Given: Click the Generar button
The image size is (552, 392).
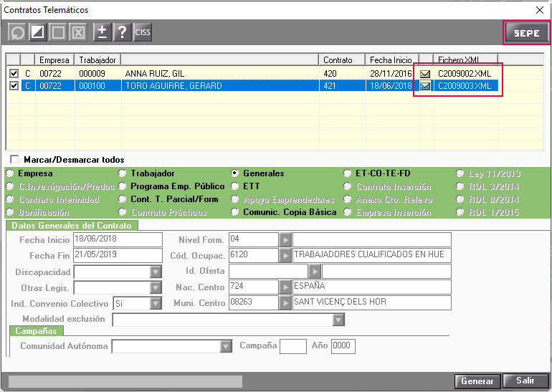Looking at the screenshot, I should tap(477, 381).
